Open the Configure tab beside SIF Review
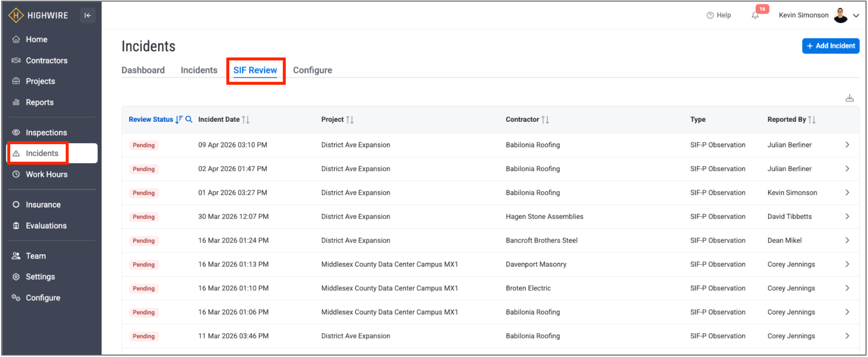Screen dimensions: 868x357 click(x=313, y=70)
